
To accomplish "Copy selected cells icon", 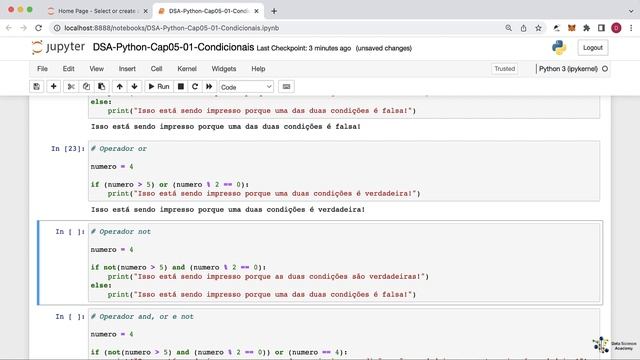I will point(86,87).
